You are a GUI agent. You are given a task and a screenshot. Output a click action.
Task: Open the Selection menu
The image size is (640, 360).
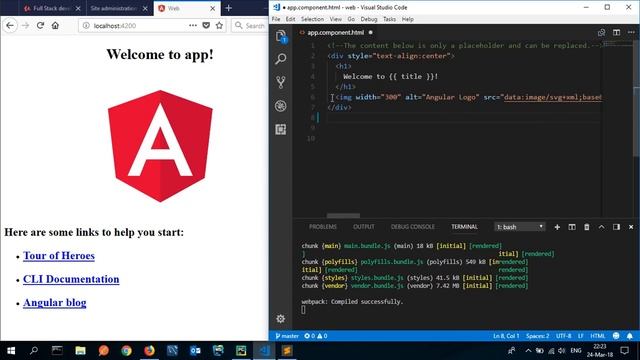point(312,19)
